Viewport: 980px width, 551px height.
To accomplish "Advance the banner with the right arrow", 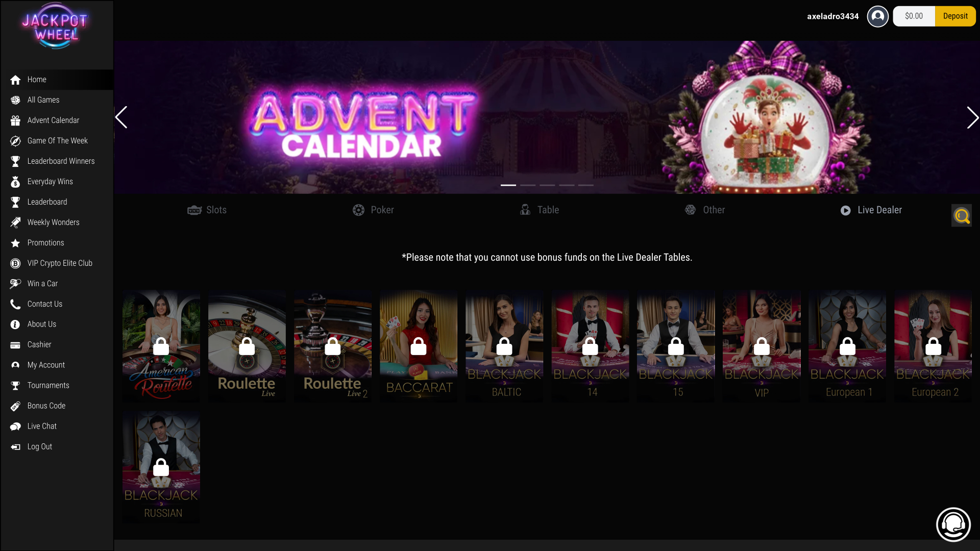I will point(972,117).
